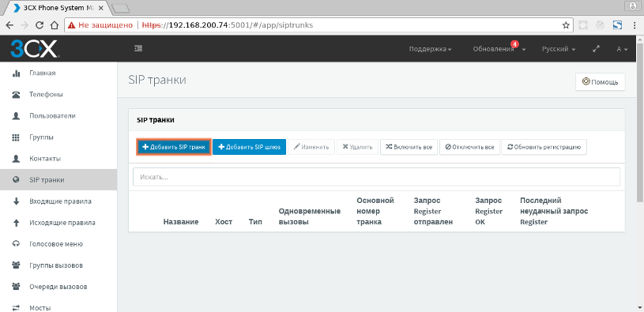The width and height of the screenshot is (644, 312).
Task: Click Запрос Register OK column header
Action: (489, 211)
